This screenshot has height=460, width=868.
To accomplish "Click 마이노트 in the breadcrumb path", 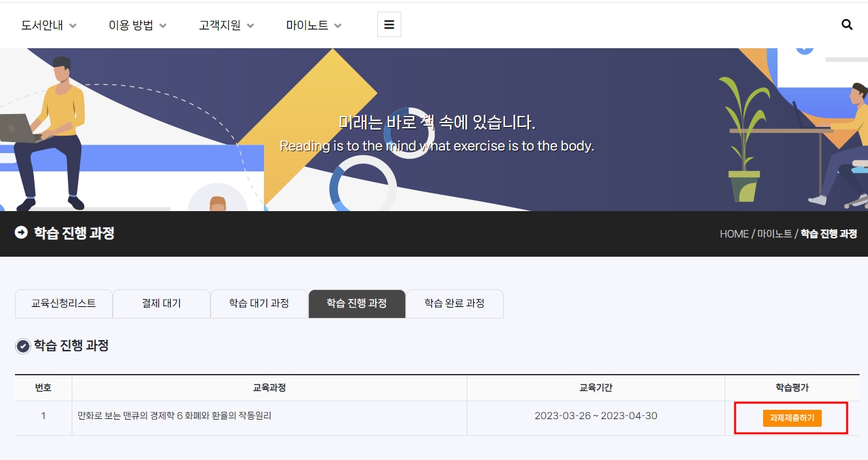I will (774, 234).
